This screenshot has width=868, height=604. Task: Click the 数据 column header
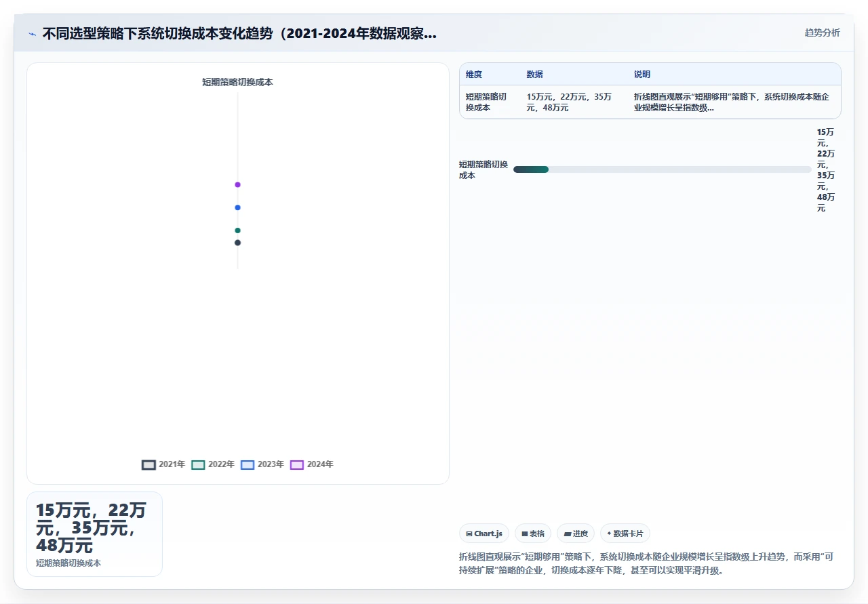pyautogui.click(x=534, y=75)
